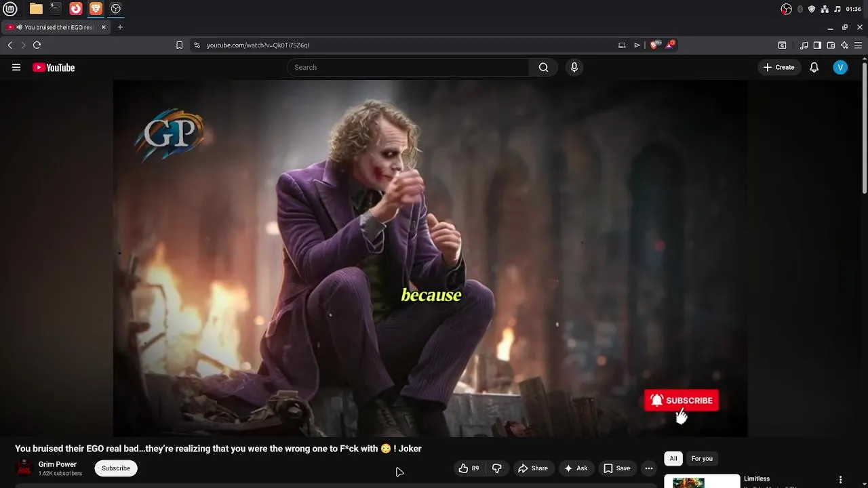Viewport: 868px width, 488px height.
Task: Search with your voice microphone
Action: point(574,67)
